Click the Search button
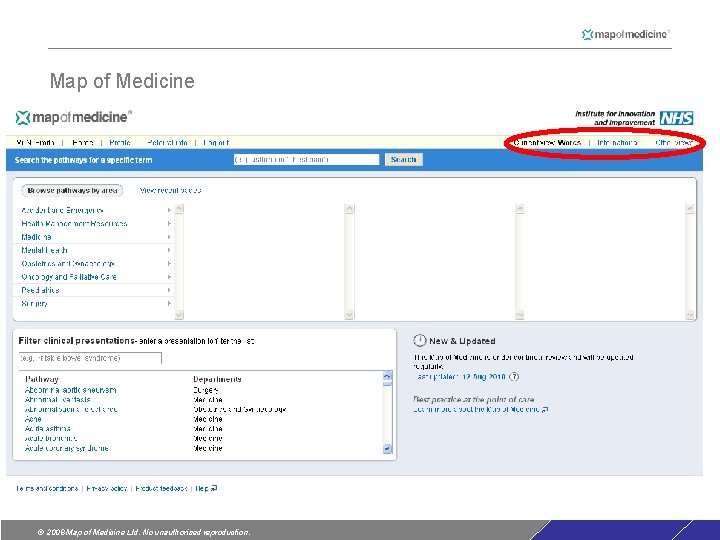This screenshot has height=540, width=720. pos(404,159)
